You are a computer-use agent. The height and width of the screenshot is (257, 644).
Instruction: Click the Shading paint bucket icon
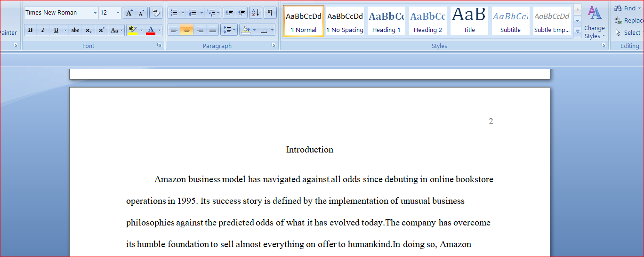pos(245,30)
